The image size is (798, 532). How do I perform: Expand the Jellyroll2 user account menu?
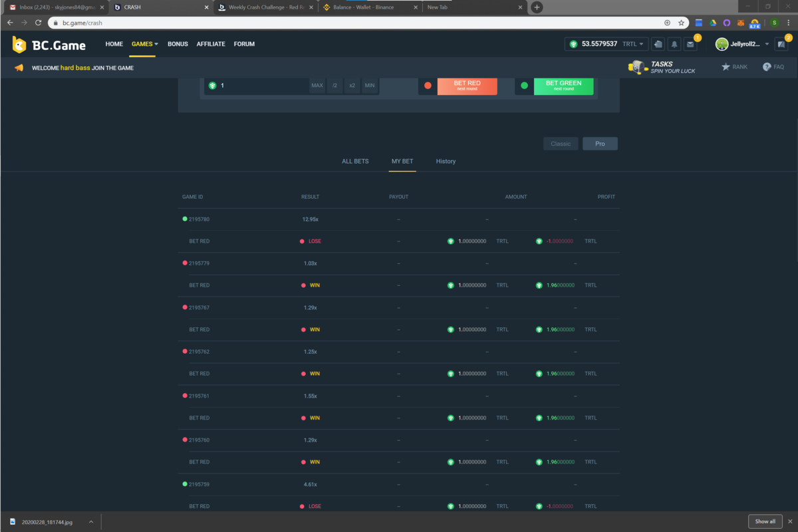tap(741, 44)
